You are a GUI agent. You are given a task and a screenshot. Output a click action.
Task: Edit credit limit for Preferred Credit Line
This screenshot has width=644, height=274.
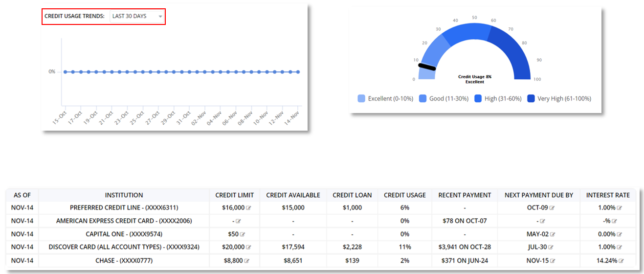(248, 208)
